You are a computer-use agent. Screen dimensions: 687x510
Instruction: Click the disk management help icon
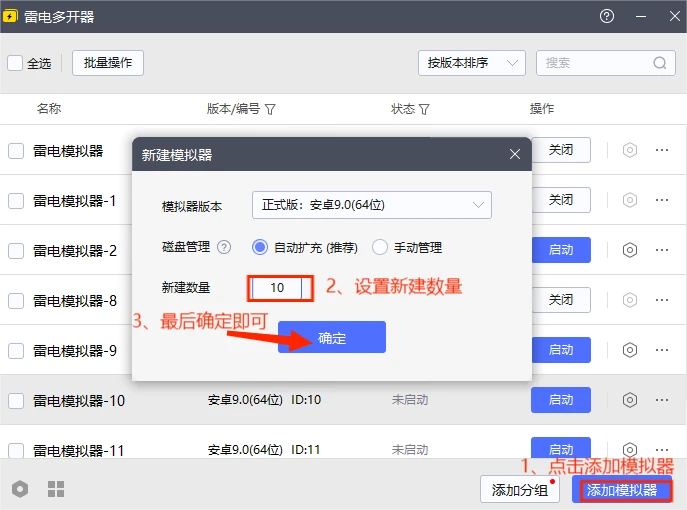tap(224, 248)
